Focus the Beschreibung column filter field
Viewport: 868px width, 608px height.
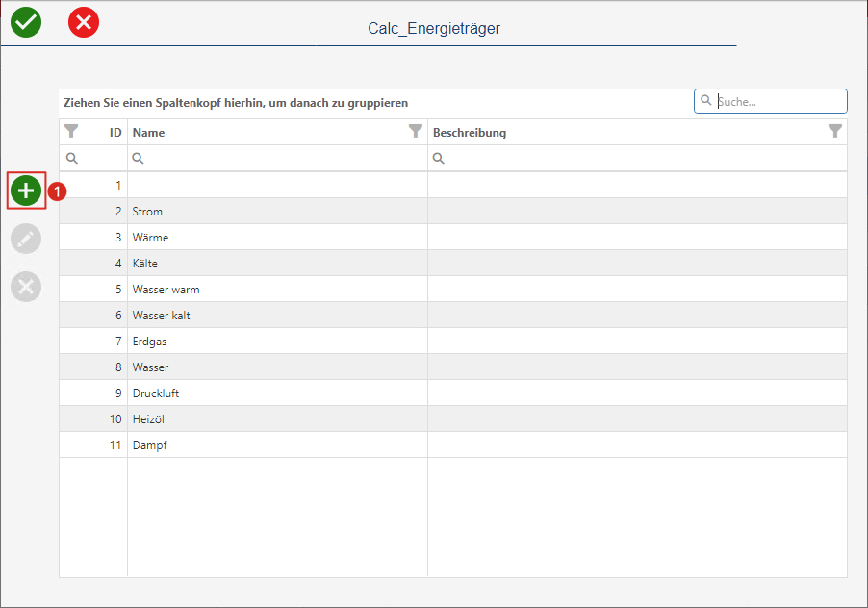(638, 158)
